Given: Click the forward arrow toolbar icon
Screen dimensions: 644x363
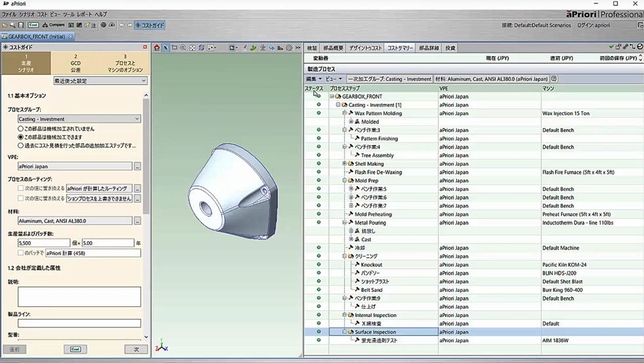Looking at the screenshot, I should click(130, 25).
